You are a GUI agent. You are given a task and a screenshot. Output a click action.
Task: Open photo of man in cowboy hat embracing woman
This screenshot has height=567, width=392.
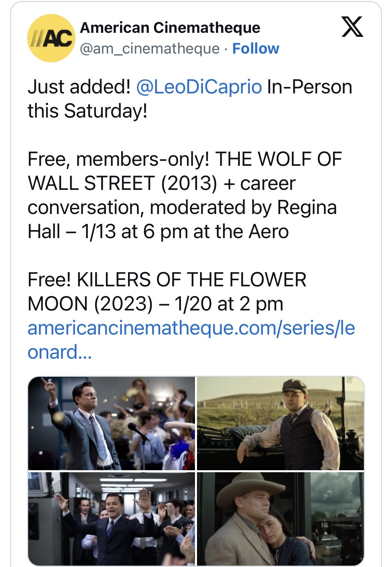click(280, 518)
